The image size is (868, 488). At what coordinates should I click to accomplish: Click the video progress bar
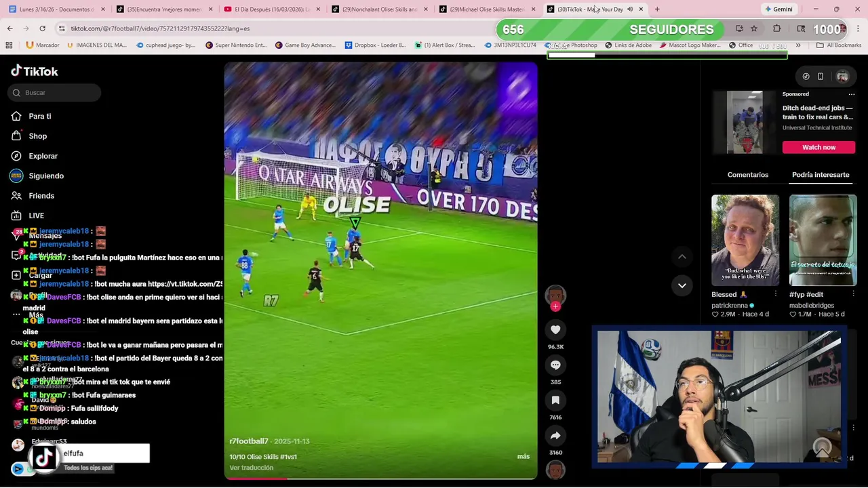(380, 479)
